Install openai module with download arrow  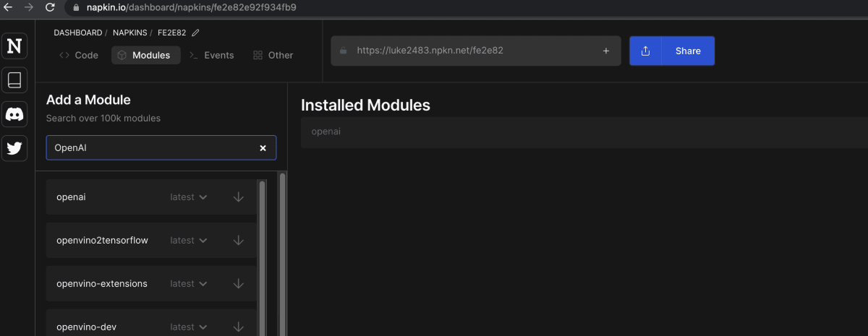(x=239, y=197)
